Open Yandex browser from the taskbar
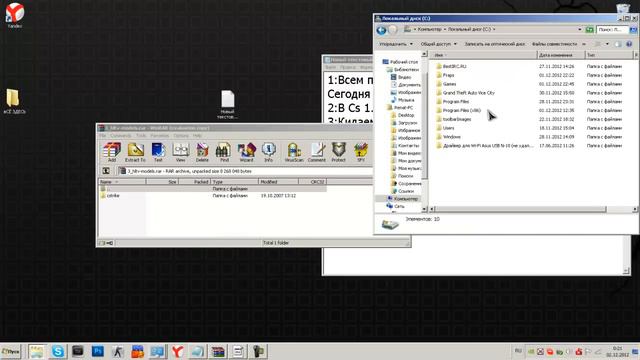The height and width of the screenshot is (360, 640). pos(177,351)
